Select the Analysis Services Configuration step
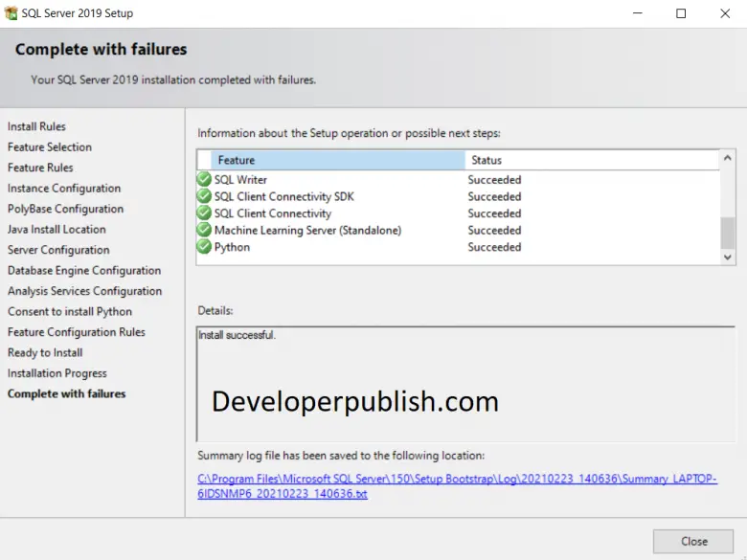The width and height of the screenshot is (747, 560). coord(85,291)
